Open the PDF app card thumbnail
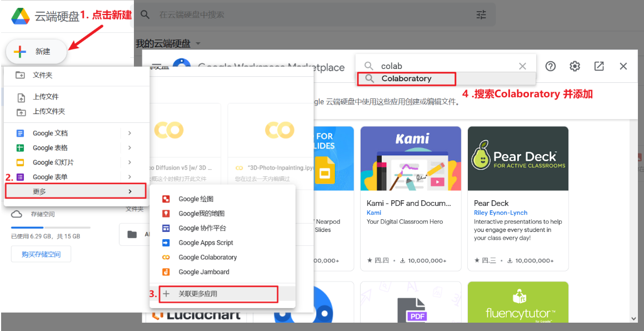Screen dimensions: 644x331 [x=411, y=302]
